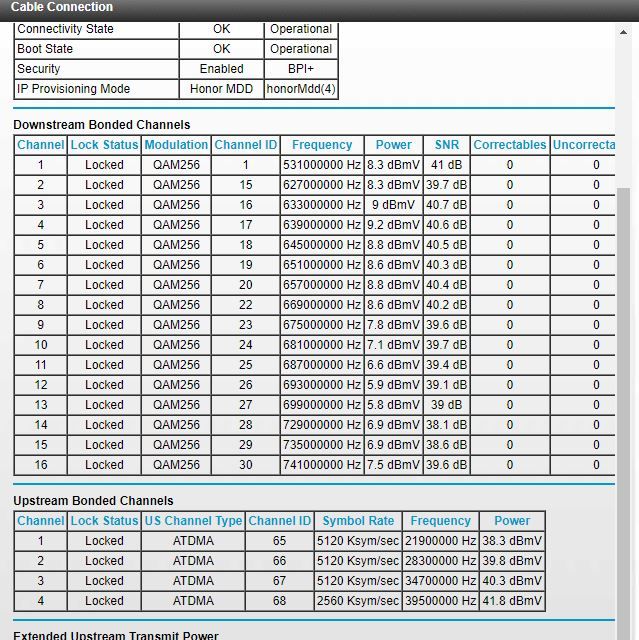This screenshot has width=639, height=640.
Task: Select the 531000000 Hz frequency cell
Action: tap(322, 165)
